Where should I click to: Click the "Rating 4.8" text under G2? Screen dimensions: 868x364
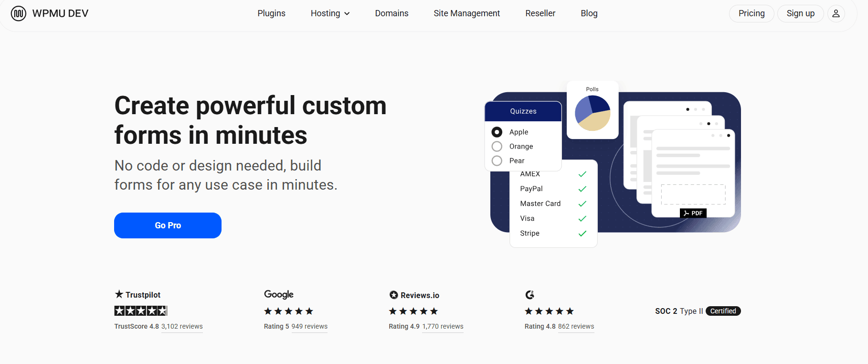[540, 327]
